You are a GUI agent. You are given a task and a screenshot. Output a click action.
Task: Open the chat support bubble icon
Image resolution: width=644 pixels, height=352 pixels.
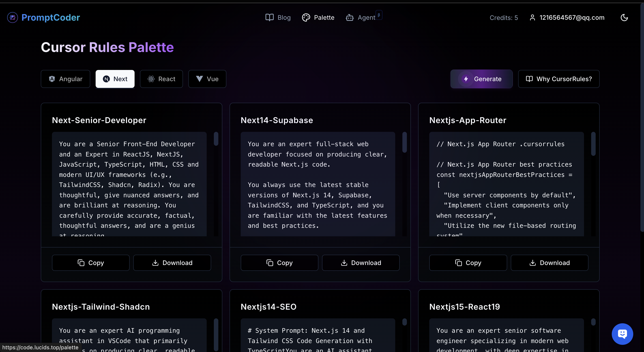point(622,334)
